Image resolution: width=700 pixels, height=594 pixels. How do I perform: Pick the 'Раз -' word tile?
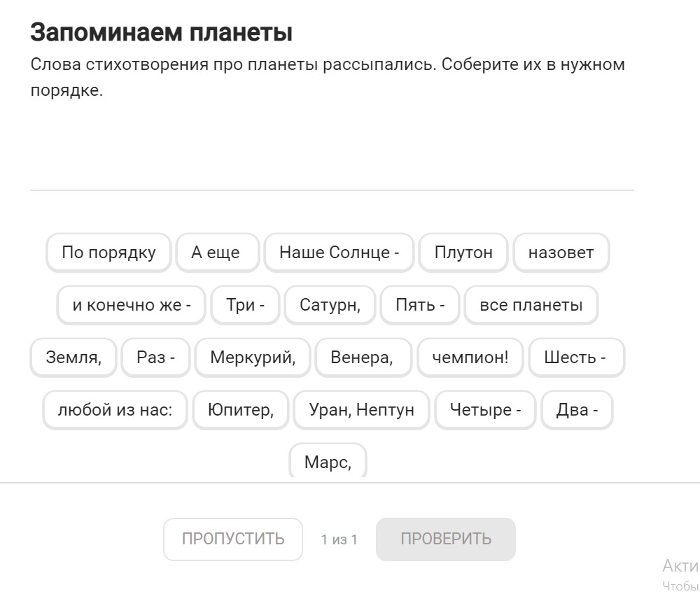pos(155,358)
